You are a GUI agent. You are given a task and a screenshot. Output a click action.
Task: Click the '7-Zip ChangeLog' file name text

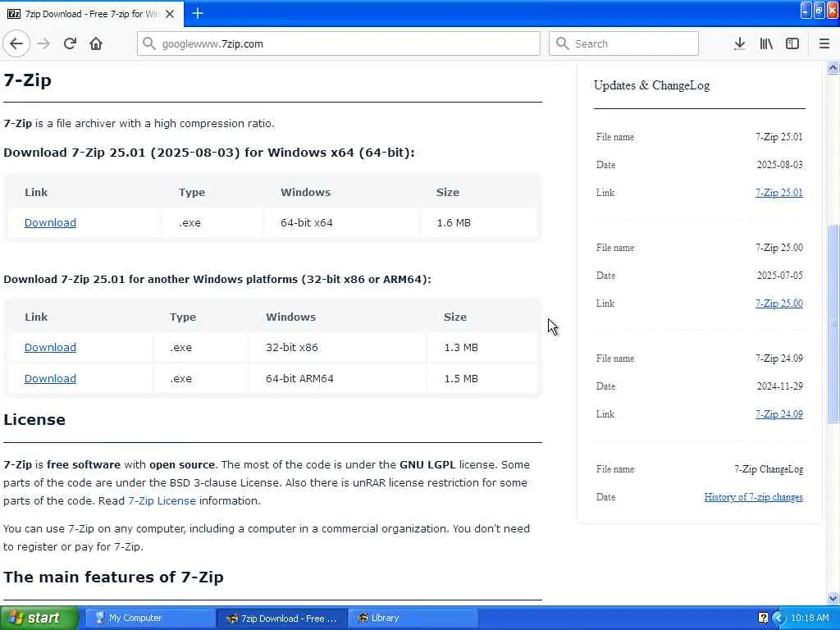pos(768,469)
